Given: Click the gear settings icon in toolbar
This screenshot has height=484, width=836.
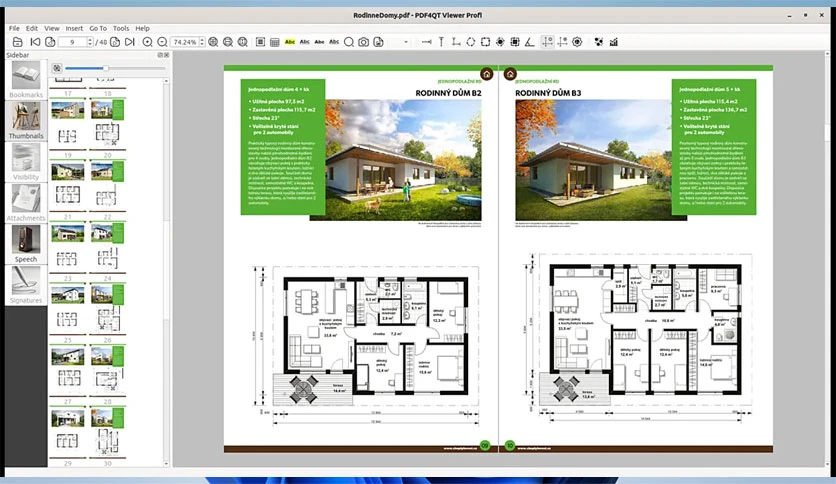Looking at the screenshot, I should click(577, 42).
